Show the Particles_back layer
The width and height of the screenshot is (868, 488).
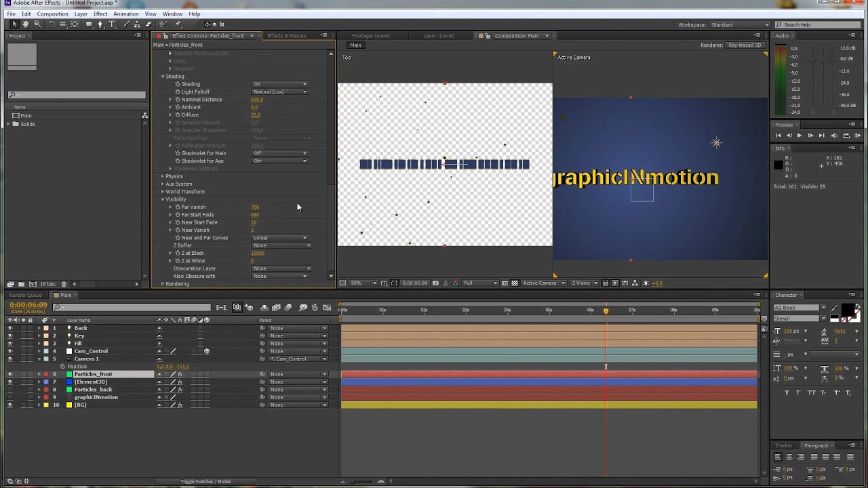[x=9, y=390]
